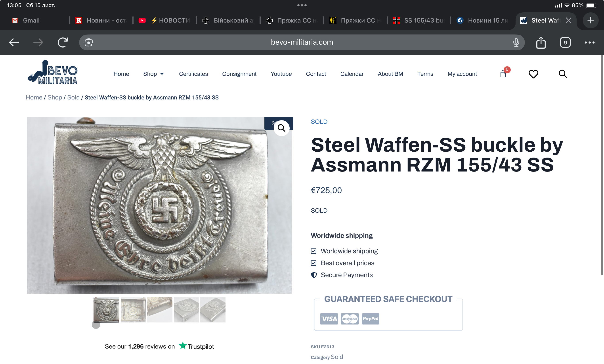604x364 pixels.
Task: Go back with the browser arrow
Action: click(14, 42)
